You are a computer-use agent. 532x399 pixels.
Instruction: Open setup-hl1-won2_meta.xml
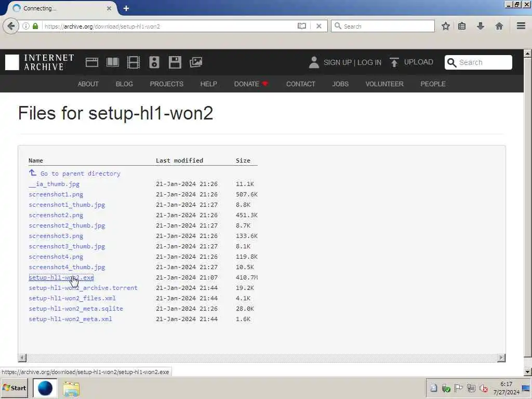pos(71,319)
